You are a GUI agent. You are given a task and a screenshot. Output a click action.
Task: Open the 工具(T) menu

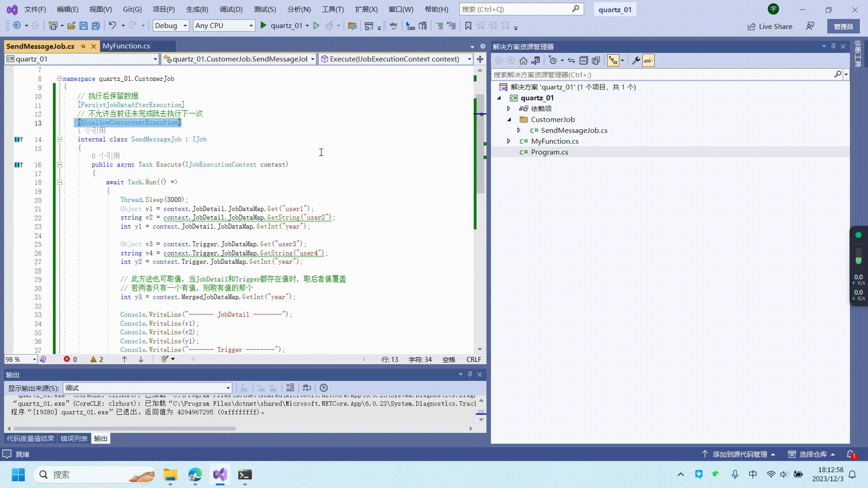(x=333, y=9)
